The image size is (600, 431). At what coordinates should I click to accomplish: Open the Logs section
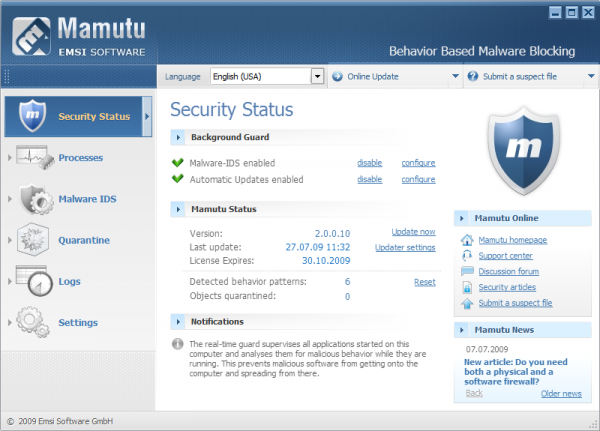(x=69, y=281)
